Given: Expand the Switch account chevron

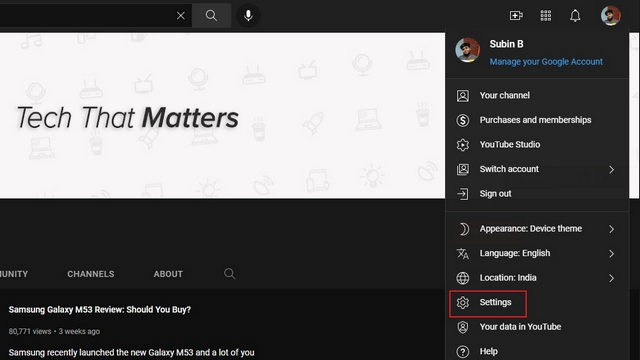Looking at the screenshot, I should (611, 169).
